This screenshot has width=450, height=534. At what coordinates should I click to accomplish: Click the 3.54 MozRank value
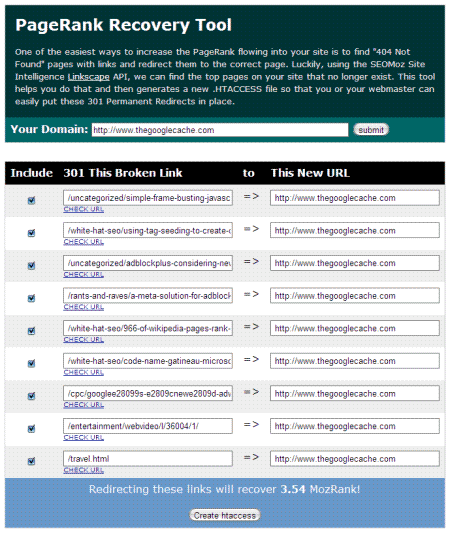[293, 489]
